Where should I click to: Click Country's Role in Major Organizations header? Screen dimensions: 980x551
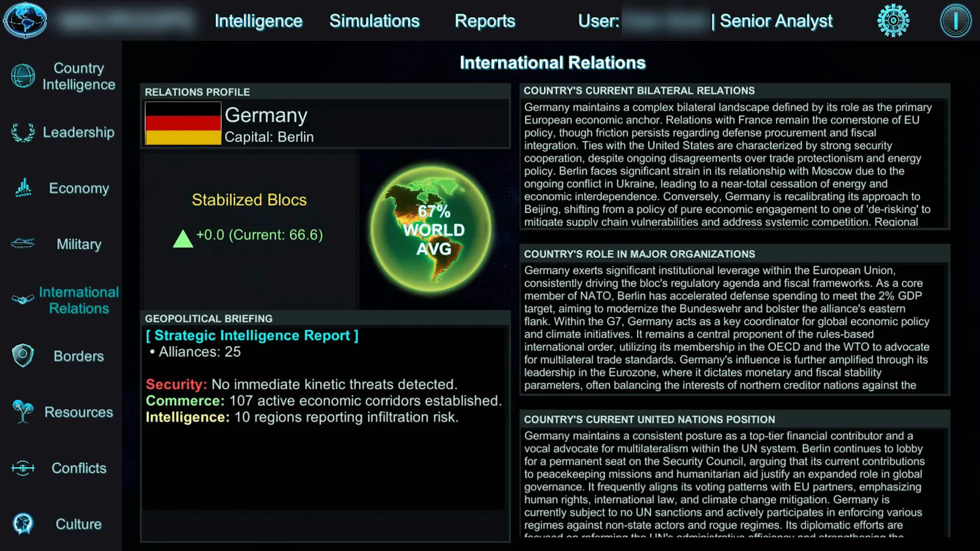(x=639, y=254)
